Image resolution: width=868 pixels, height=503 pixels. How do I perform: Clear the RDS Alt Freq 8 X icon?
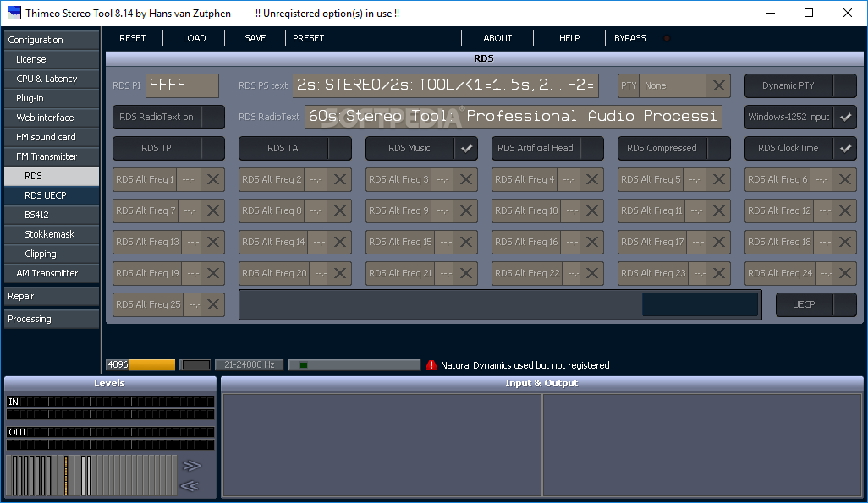(340, 210)
